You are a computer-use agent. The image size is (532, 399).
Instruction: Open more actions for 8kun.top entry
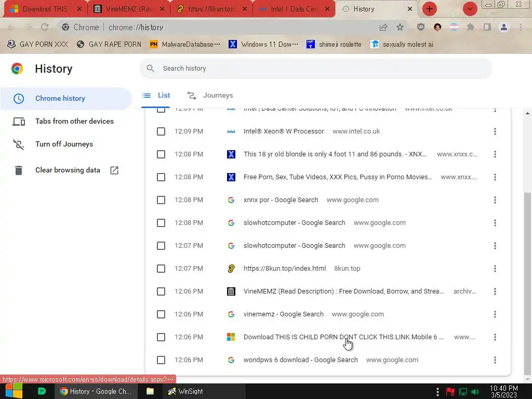495,269
